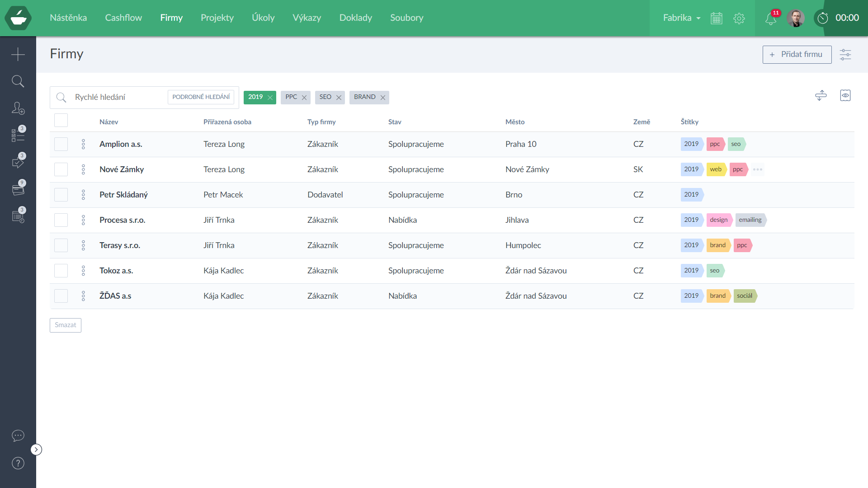This screenshot has height=488, width=868.
Task: Open the sidebar help question icon
Action: 18,463
